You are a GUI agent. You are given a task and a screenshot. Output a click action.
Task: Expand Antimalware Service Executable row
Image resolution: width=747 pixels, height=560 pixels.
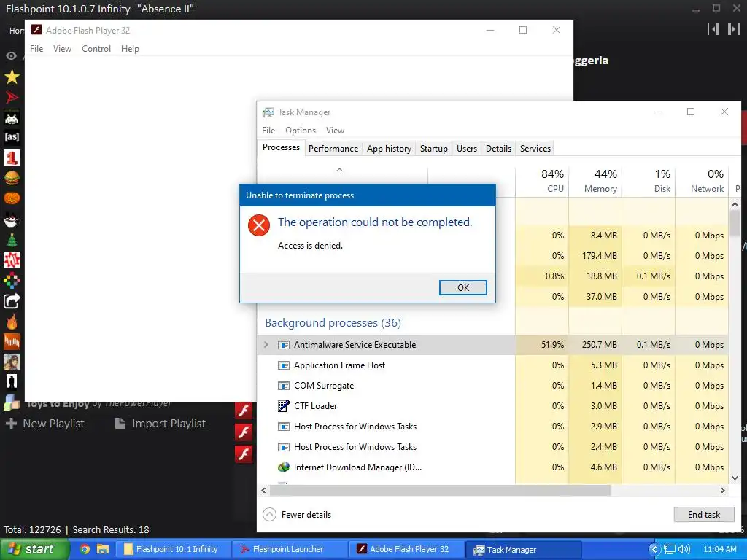266,344
